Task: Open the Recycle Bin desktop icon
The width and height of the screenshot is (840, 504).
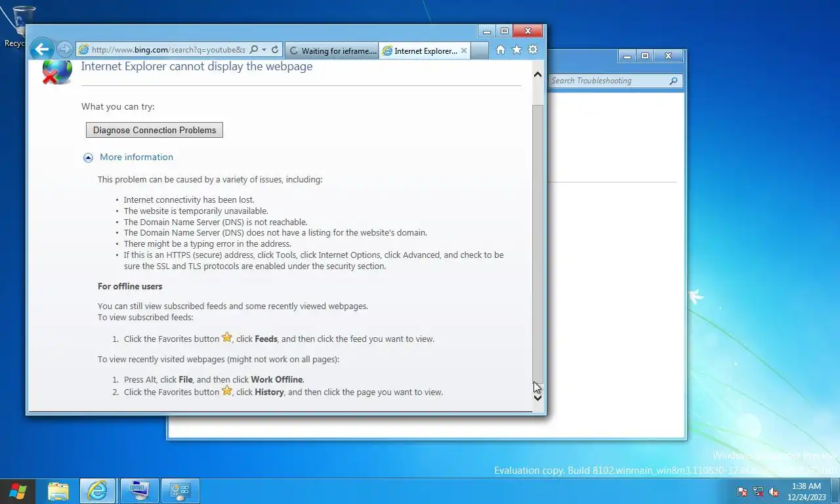Action: pos(22,26)
